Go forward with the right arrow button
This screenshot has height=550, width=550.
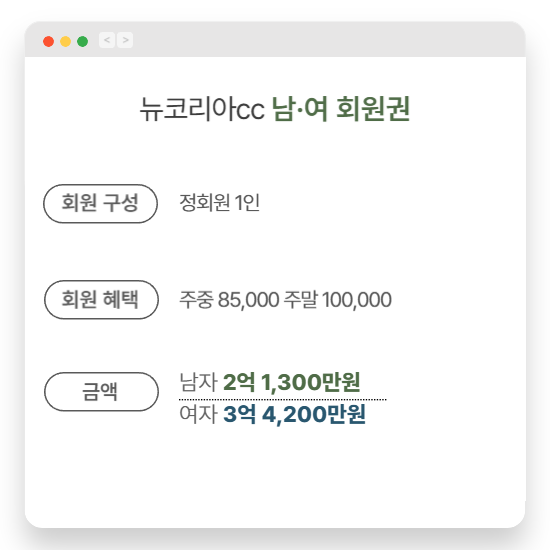[x=125, y=40]
